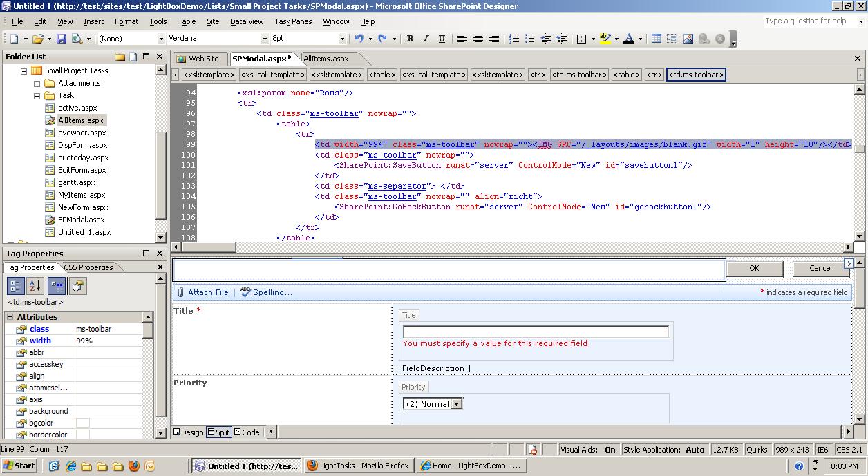Click the Start button

[x=19, y=466]
